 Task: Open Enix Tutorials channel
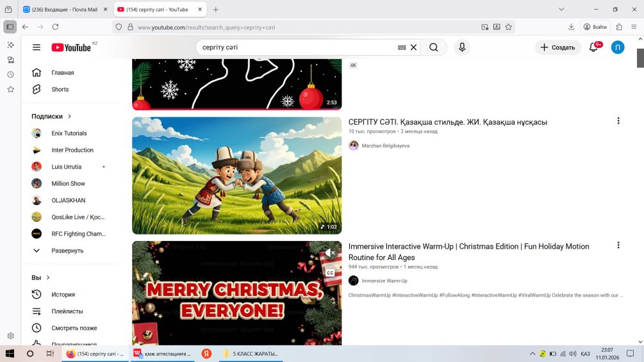(70, 133)
